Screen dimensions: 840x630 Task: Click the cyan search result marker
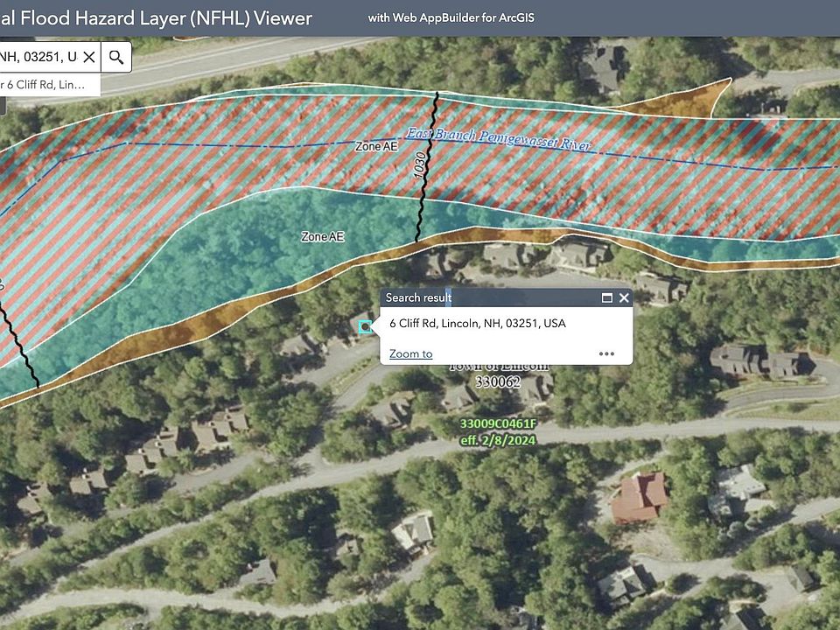click(365, 326)
